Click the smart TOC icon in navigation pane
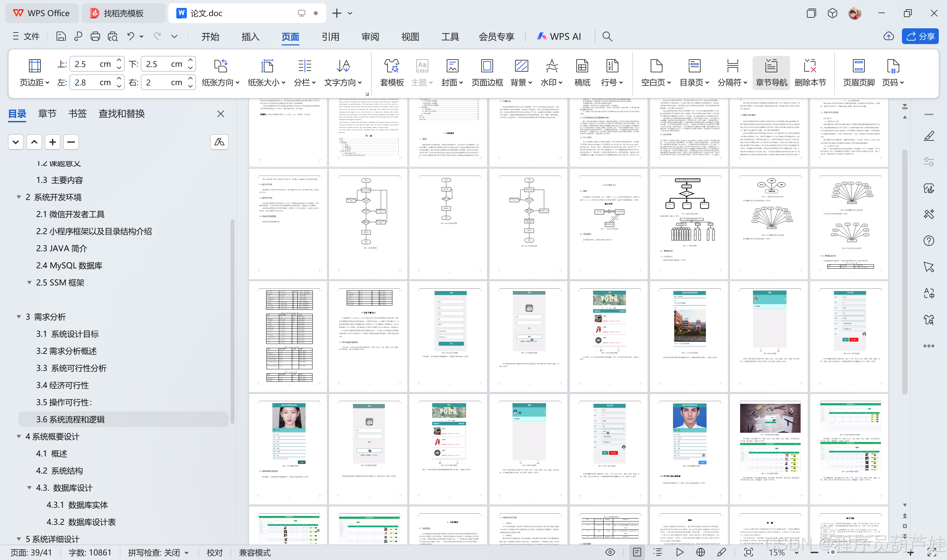 coord(219,142)
